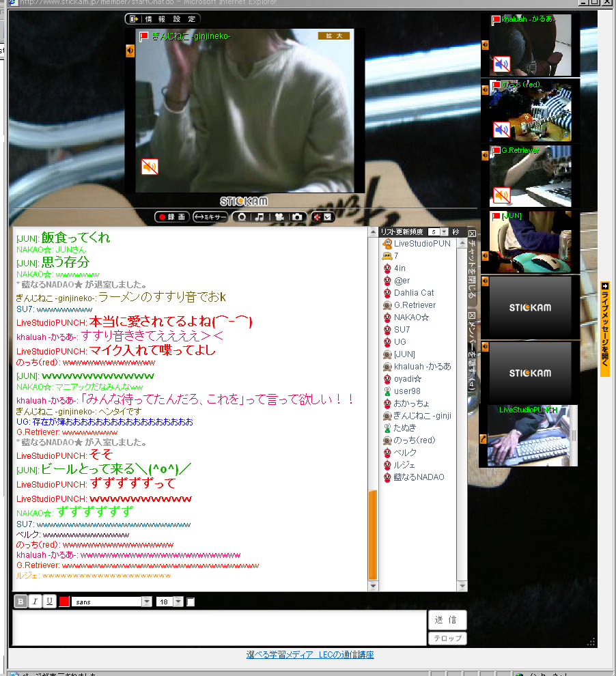Click the red flag on khaluah's thumbnail
This screenshot has width=616, height=676.
click(x=496, y=20)
